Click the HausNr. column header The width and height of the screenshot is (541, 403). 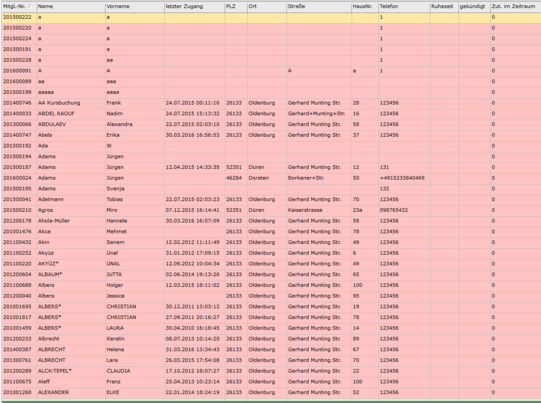(x=365, y=7)
